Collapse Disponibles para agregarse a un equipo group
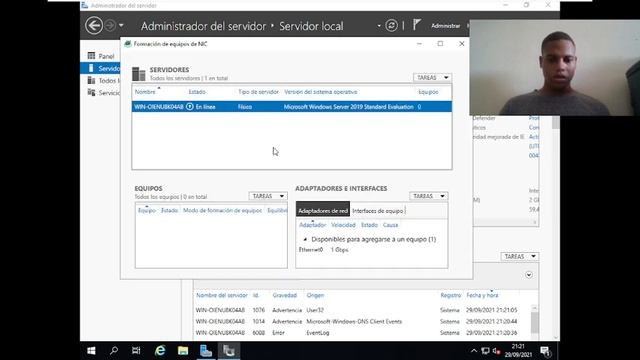The height and width of the screenshot is (360, 640). (305, 239)
